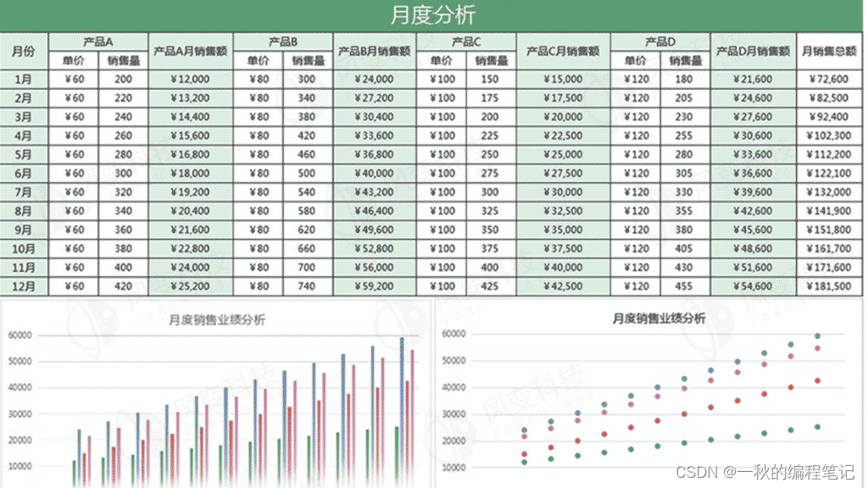
Task: Select the 305 sales quantity cell
Action: [x=684, y=173]
